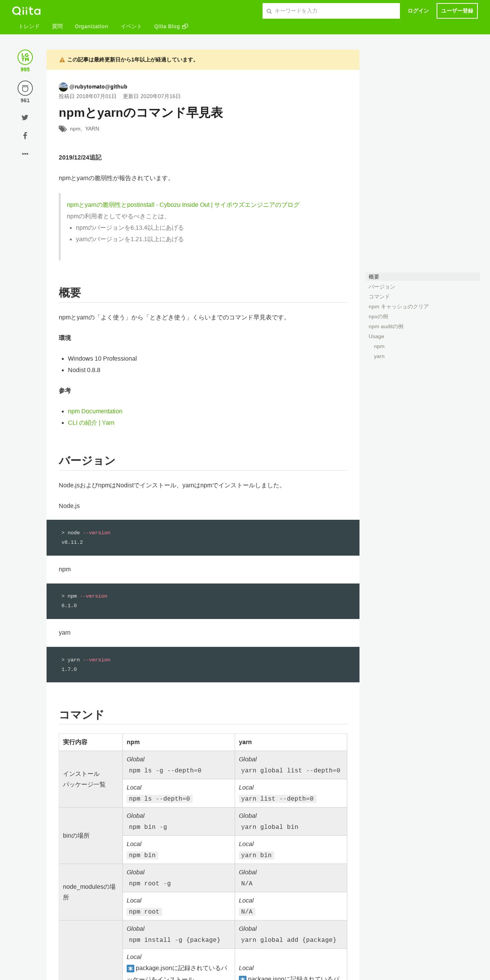
Task: Share article via Facebook icon
Action: (x=25, y=135)
